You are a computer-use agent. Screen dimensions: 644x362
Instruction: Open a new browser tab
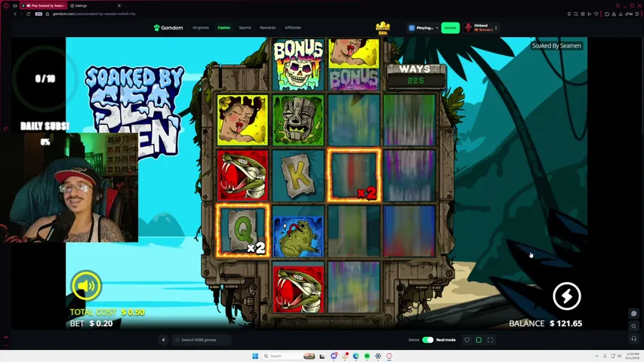pyautogui.click(x=119, y=6)
